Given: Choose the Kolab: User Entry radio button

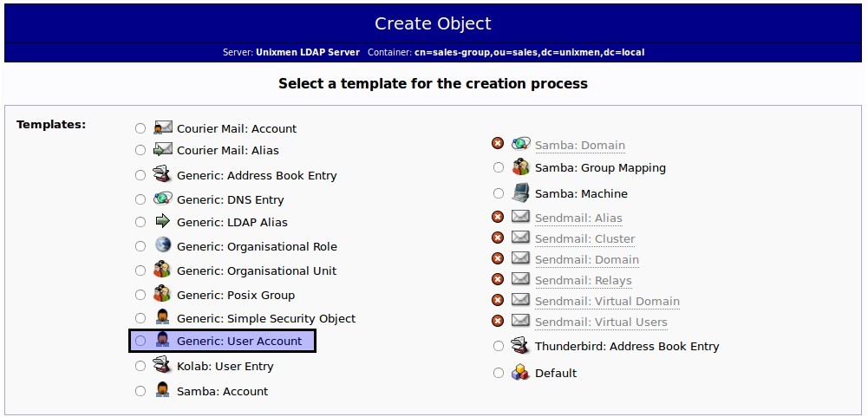Looking at the screenshot, I should [x=140, y=366].
